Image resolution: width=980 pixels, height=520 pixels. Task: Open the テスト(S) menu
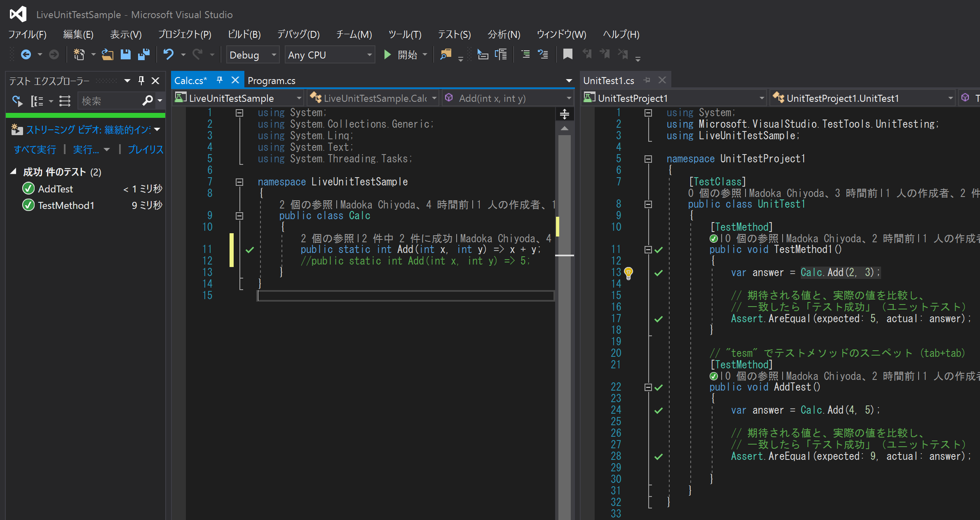(454, 34)
